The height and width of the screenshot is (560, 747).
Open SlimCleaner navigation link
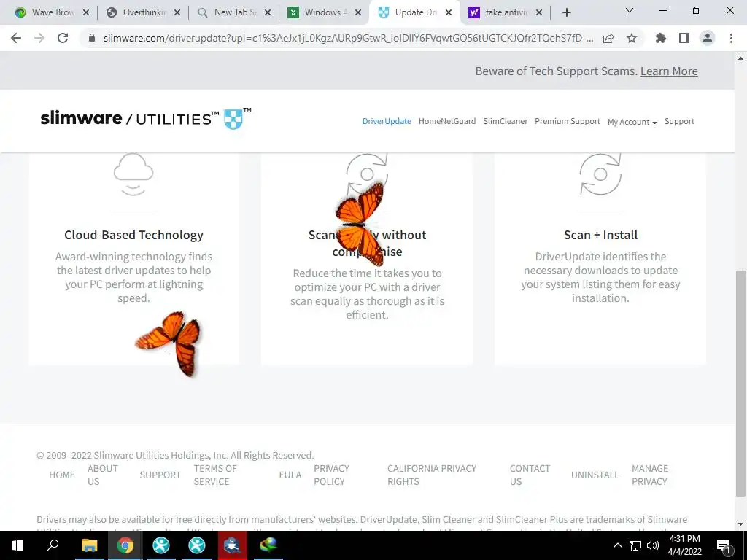click(x=506, y=121)
